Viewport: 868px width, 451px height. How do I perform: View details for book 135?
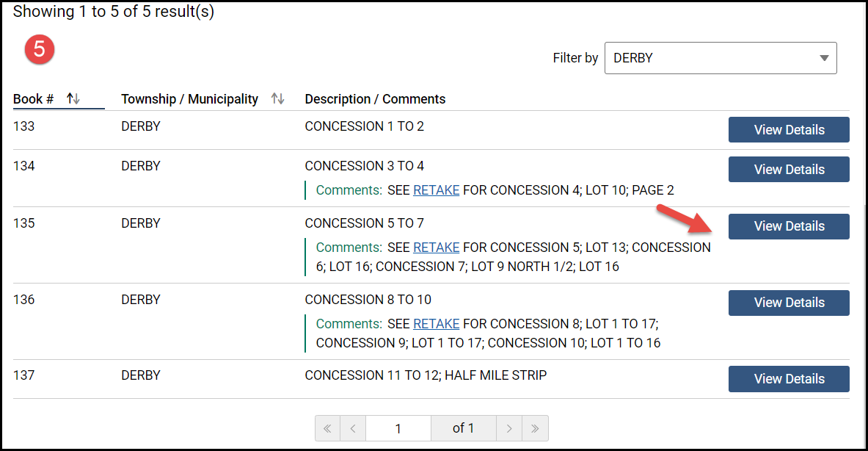(789, 226)
